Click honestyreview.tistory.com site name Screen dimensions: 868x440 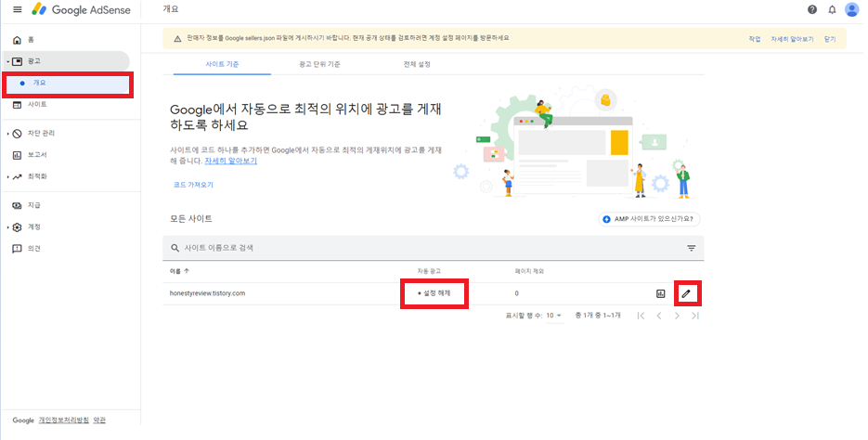pyautogui.click(x=207, y=293)
